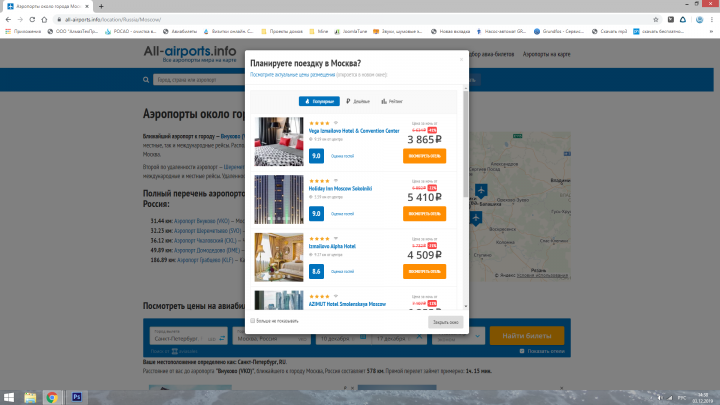Screen dimensions: 720x405
Task: Open Izmailovo Alpha Hotel link
Action: pyautogui.click(x=332, y=246)
